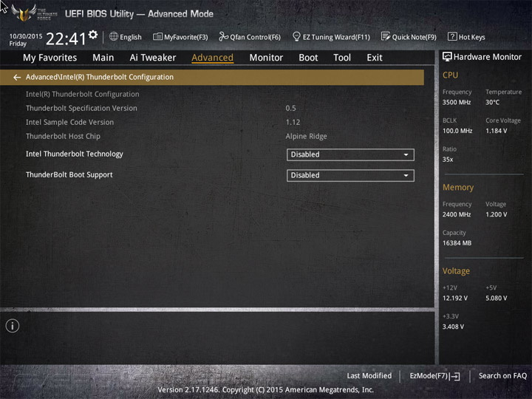The height and width of the screenshot is (399, 532).
Task: Open the Boot tab
Action: tap(308, 58)
